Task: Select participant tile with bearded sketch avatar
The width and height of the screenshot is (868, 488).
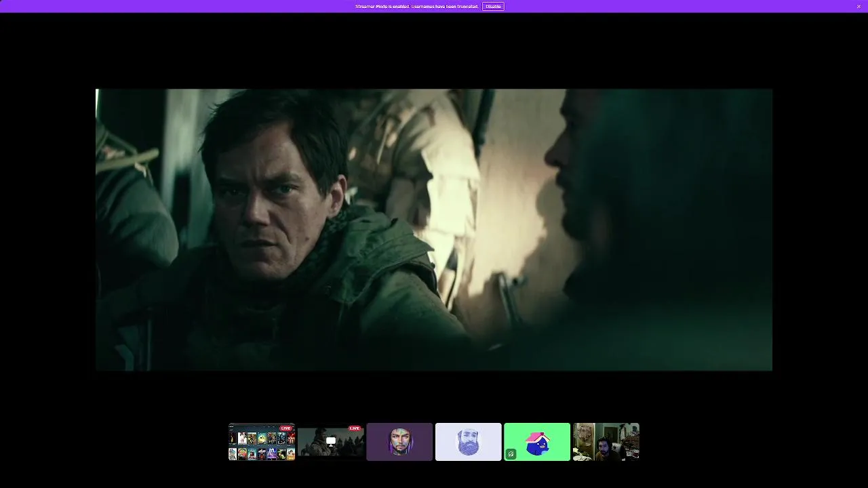Action: point(469,442)
